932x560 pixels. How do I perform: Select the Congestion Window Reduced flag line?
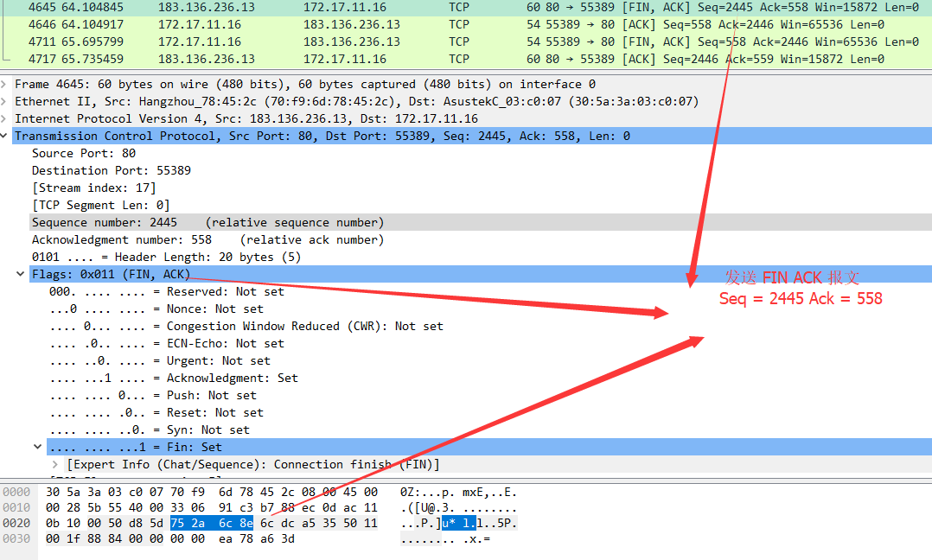[246, 326]
